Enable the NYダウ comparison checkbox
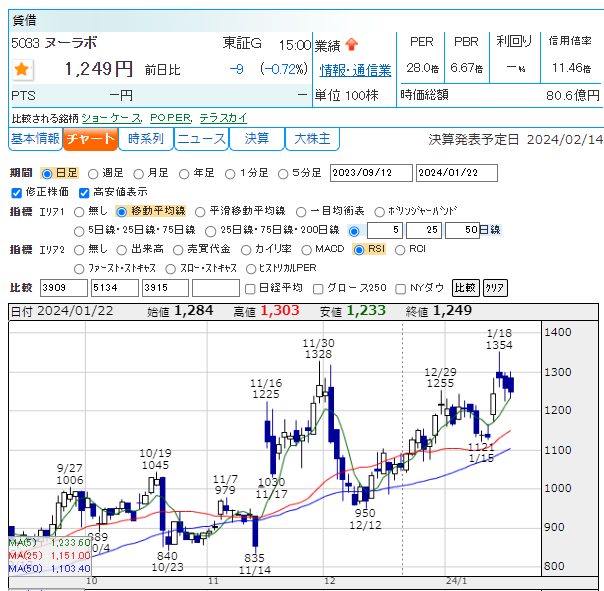The image size is (604, 591). 401,289
